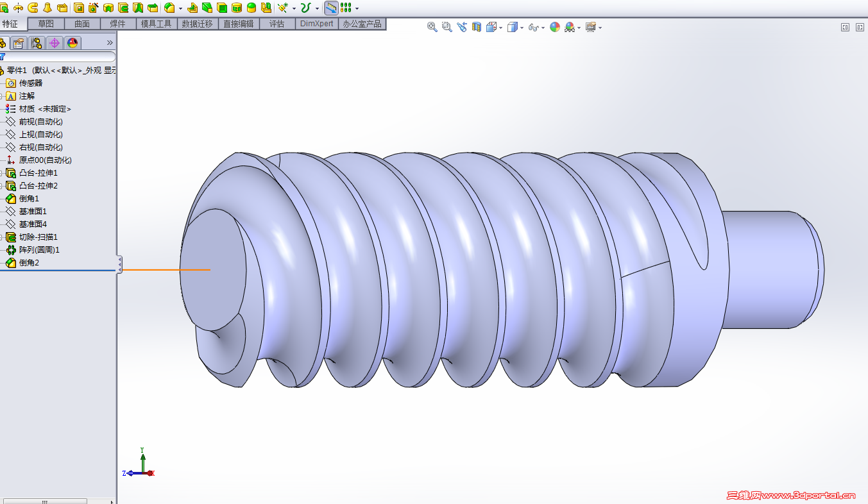
Task: Select the Lofted Cut icon
Action: coord(138,8)
